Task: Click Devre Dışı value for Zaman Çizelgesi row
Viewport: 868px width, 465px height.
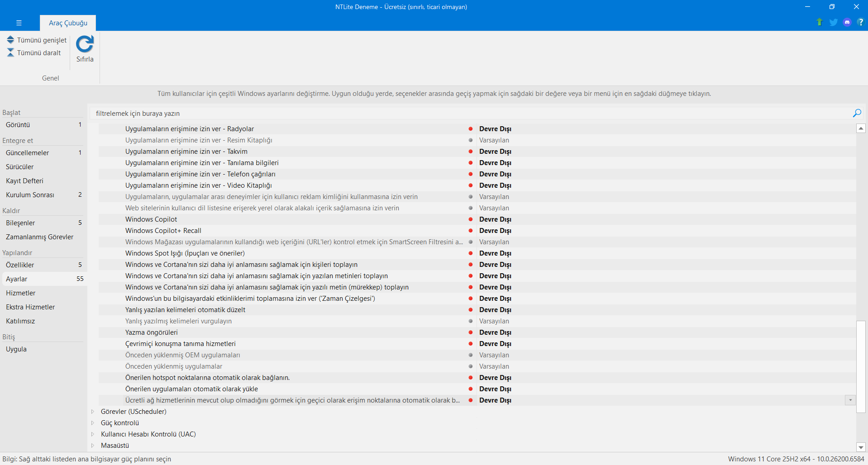Action: coord(495,299)
